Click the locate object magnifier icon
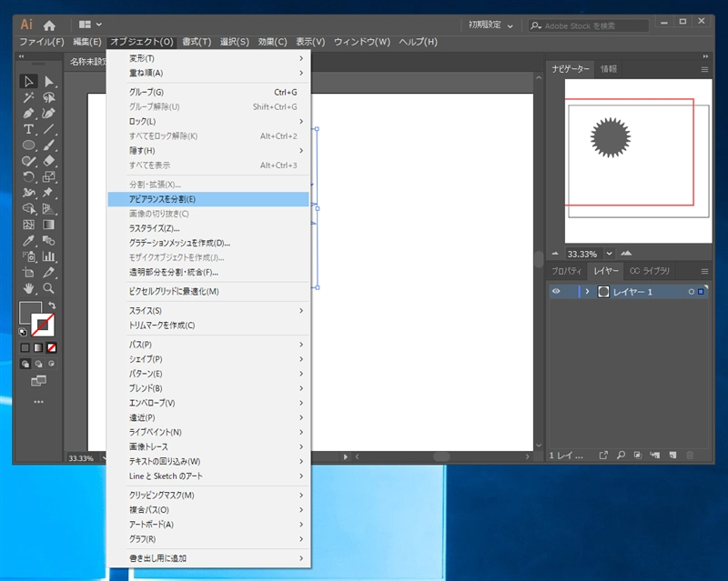 [621, 456]
